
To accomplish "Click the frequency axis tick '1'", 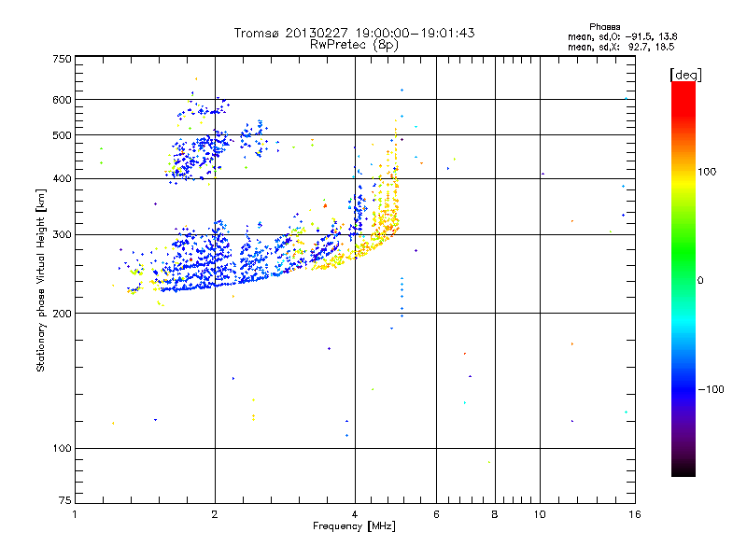I will (x=75, y=515).
